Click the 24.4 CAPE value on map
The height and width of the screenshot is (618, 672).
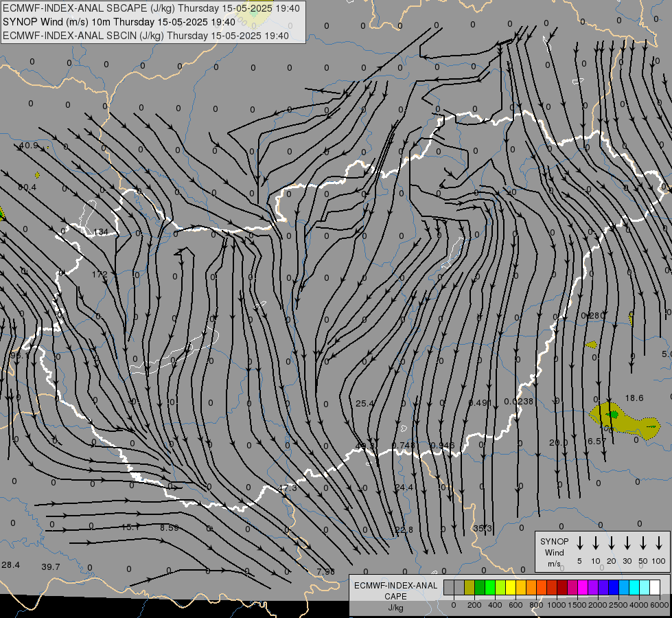pyautogui.click(x=404, y=488)
